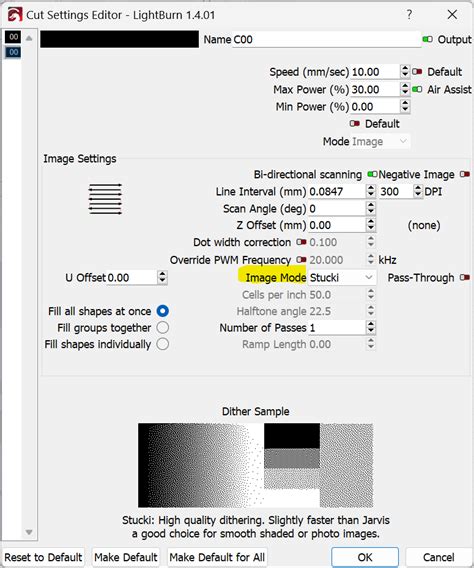Click the black layer color bar
474x568 pixels.
point(119,39)
